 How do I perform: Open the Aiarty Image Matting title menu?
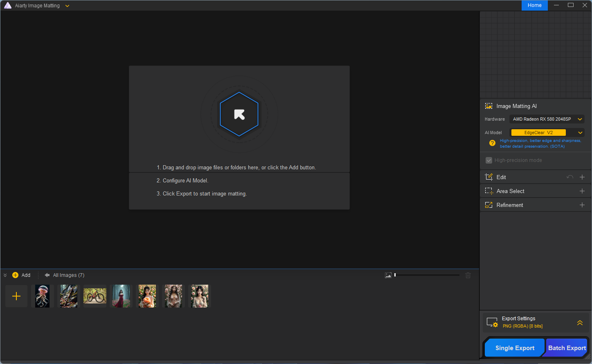(68, 6)
